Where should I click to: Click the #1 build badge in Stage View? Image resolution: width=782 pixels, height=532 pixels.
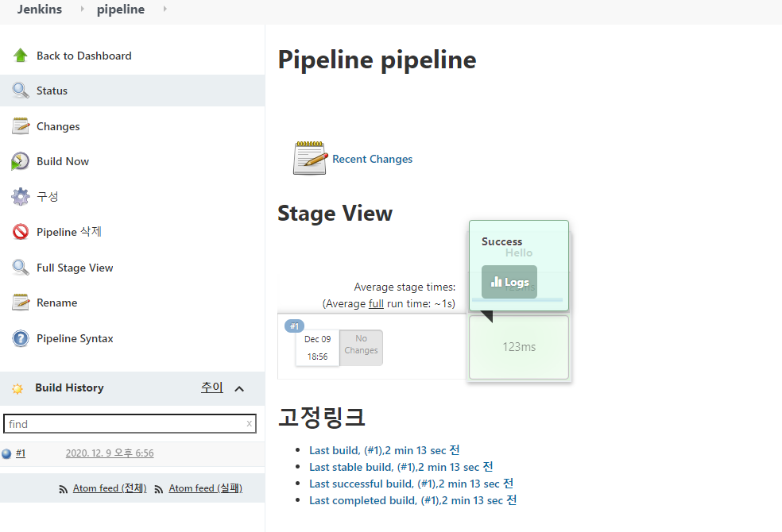pos(294,326)
